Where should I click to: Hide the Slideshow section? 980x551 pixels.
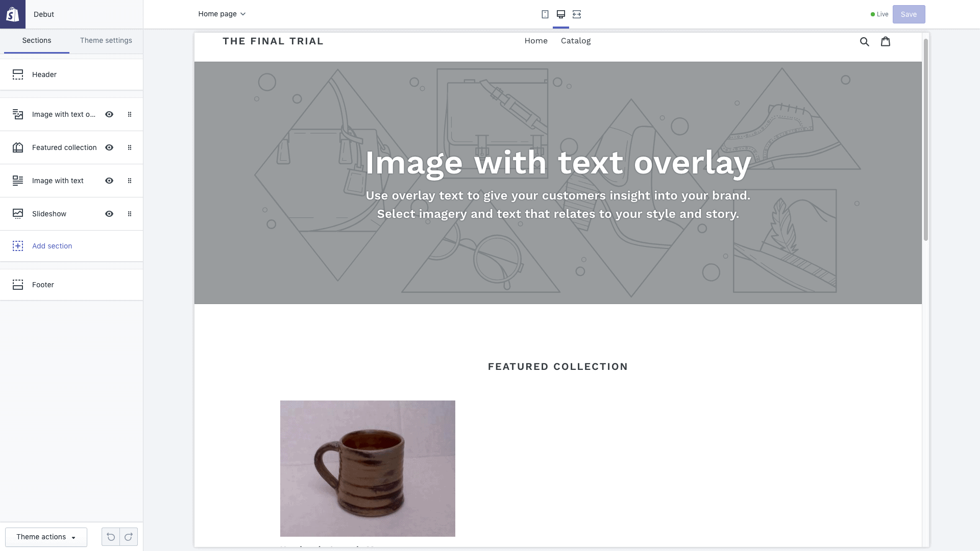[109, 214]
